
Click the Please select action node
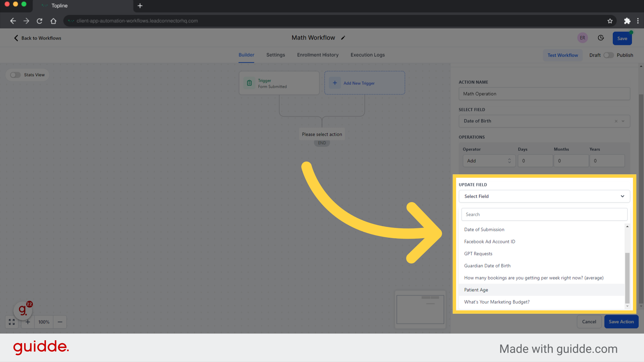coord(322,134)
